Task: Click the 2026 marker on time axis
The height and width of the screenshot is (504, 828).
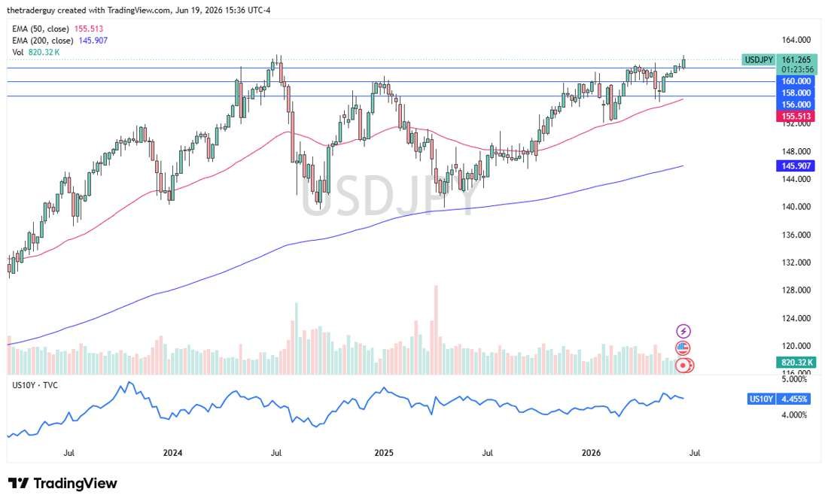Action: [x=591, y=453]
